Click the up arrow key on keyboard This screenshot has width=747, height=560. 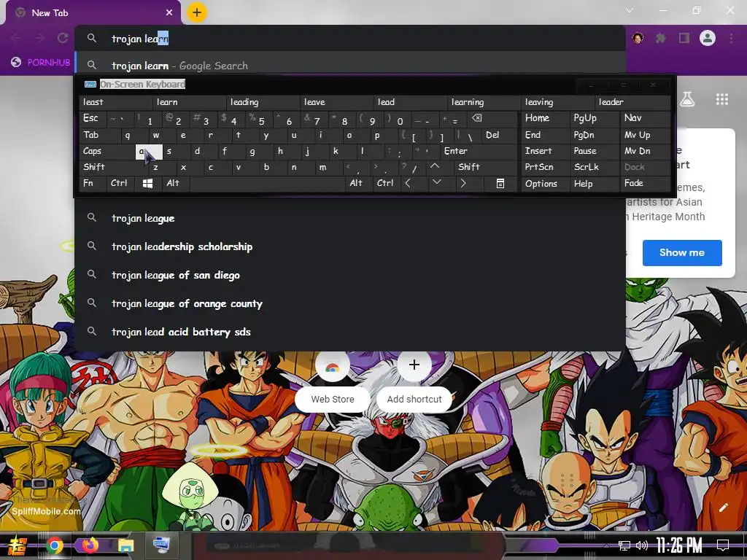435,167
